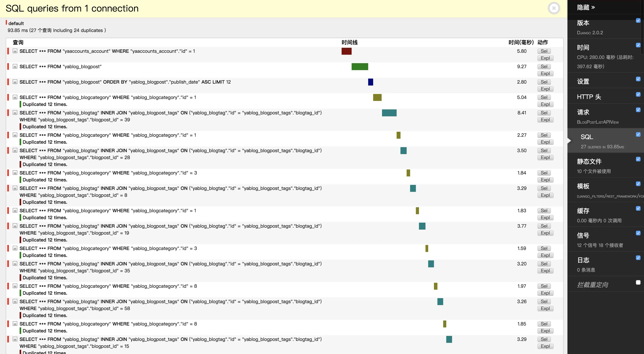Hide the toolbar via 隐藏 » link

point(586,7)
